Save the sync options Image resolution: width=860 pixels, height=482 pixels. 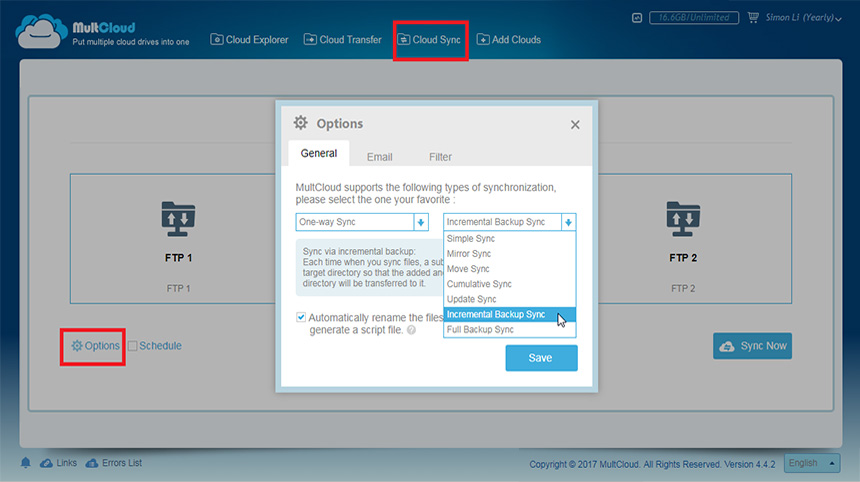(x=541, y=358)
